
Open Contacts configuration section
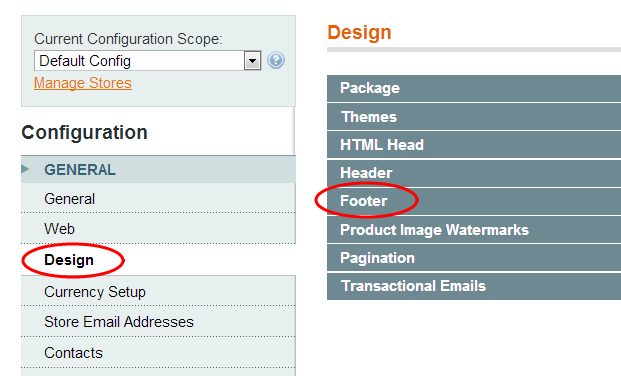tap(158, 353)
